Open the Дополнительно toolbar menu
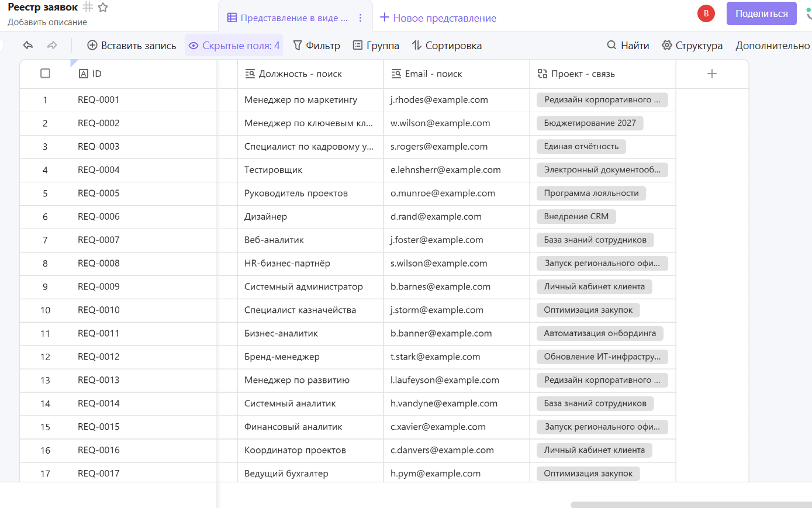This screenshot has height=508, width=812. (773, 46)
